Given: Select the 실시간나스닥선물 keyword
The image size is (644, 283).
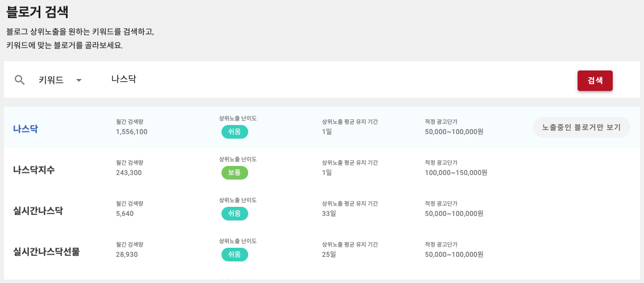Looking at the screenshot, I should click(47, 251).
